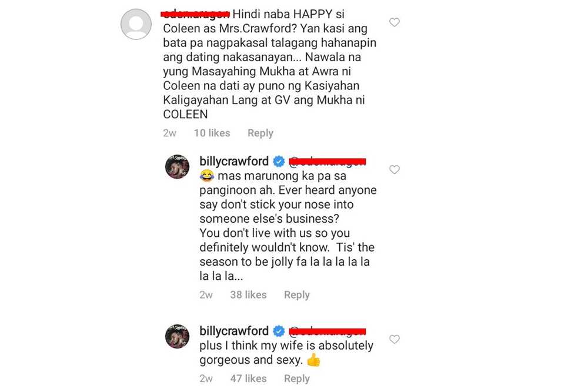Tap the heart on billycrawford's 38-likes reply

[x=394, y=170]
